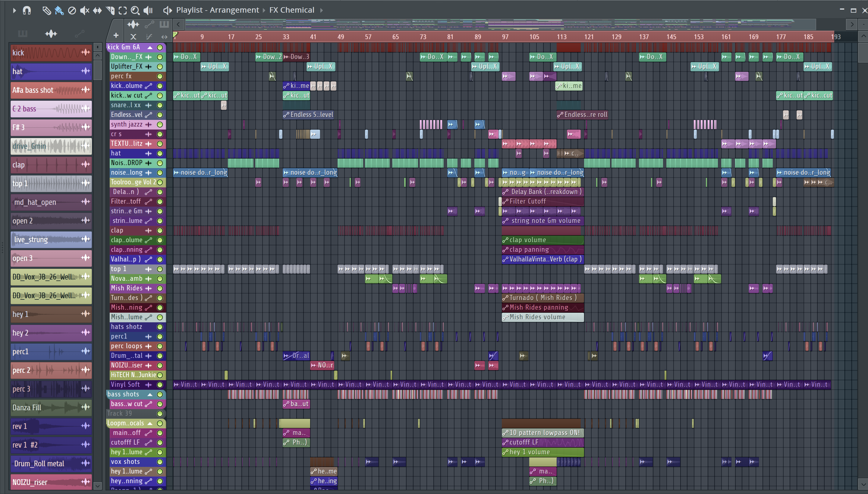Viewport: 868px width, 494px height.
Task: Click the Playlist - Arrangement breadcrumb
Action: coord(217,10)
